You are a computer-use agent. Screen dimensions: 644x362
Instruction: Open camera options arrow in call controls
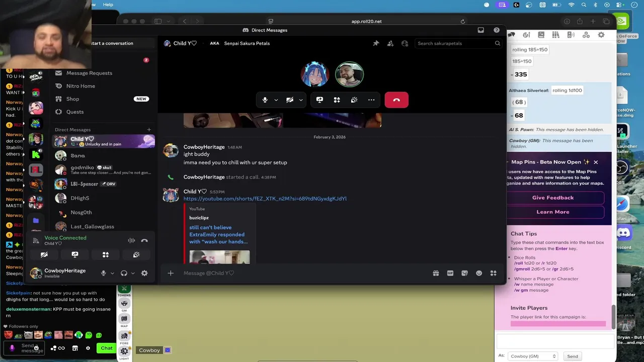pyautogui.click(x=301, y=100)
